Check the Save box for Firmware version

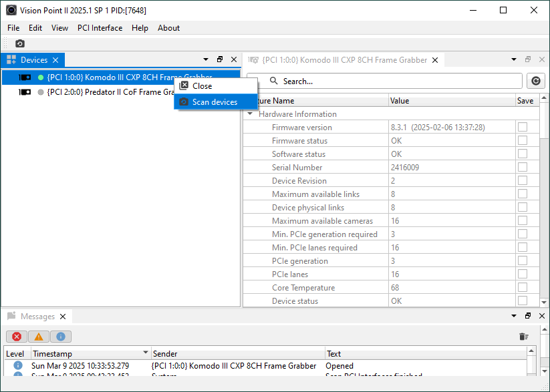(523, 127)
